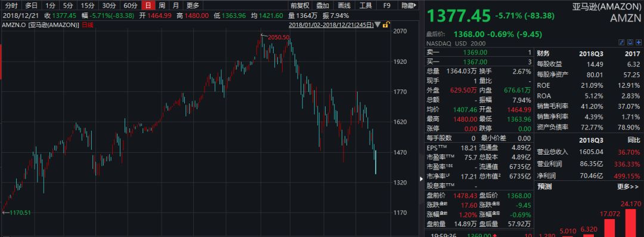Click the edit note icon under AMZN

point(622,42)
